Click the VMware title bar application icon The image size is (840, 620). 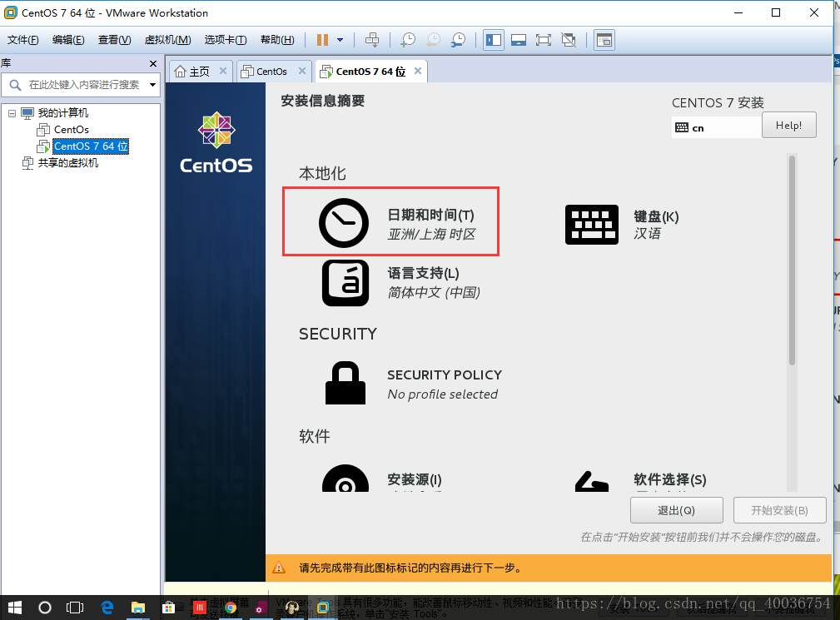click(10, 12)
